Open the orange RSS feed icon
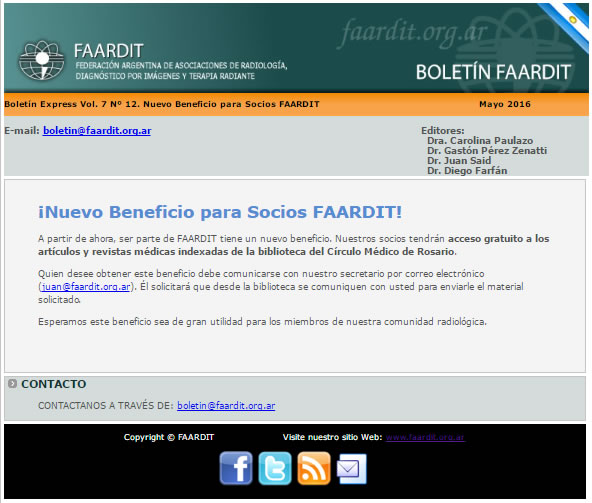 [314, 468]
